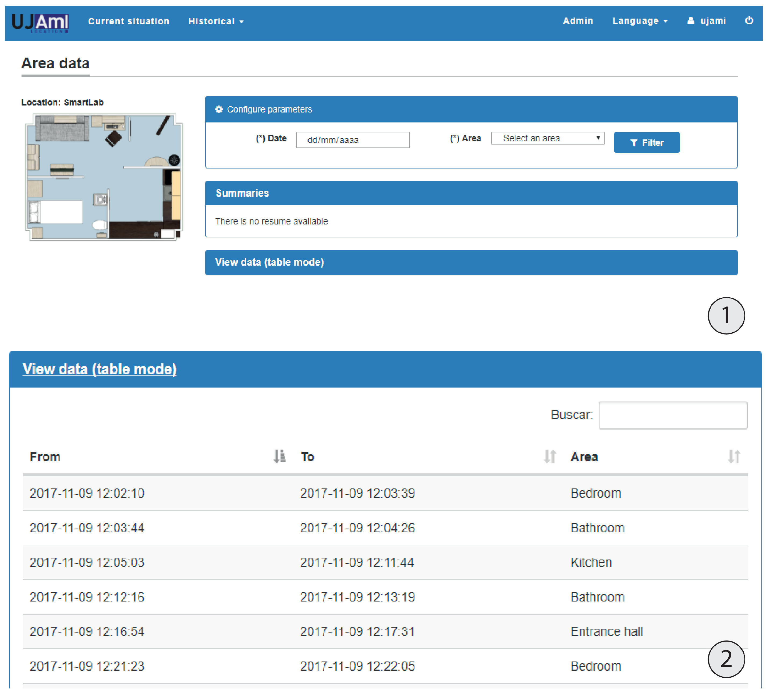
Task: Go to Current situation page
Action: point(128,22)
